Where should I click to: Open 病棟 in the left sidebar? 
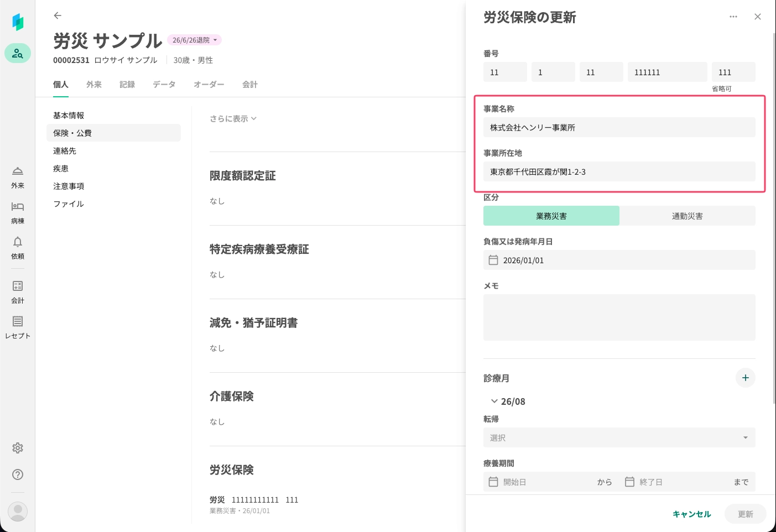[18, 213]
